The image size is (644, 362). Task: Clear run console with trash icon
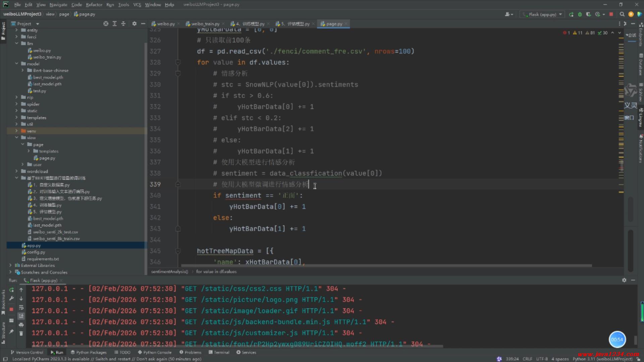pos(21,333)
